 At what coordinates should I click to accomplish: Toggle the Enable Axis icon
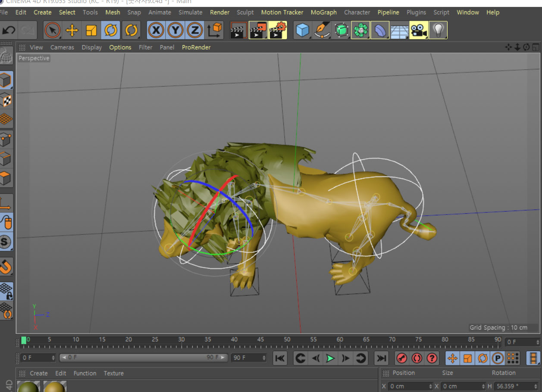(6, 203)
